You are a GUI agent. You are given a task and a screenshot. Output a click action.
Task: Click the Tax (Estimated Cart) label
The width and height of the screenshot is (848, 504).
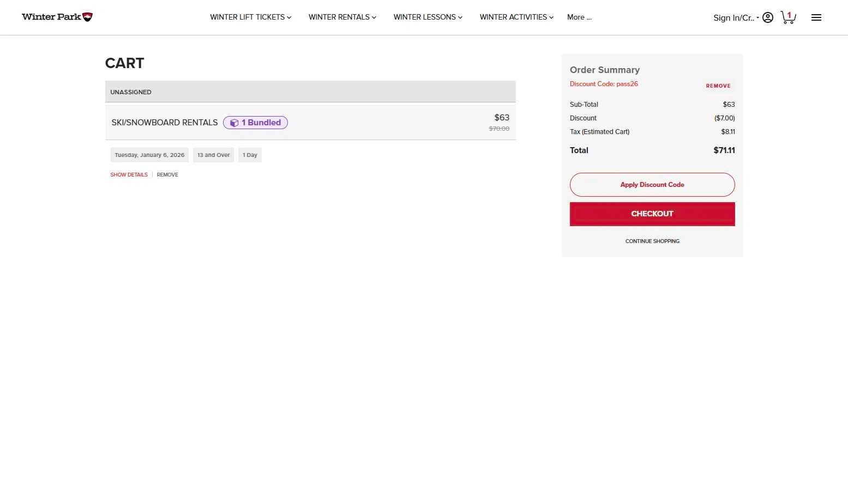(x=599, y=132)
